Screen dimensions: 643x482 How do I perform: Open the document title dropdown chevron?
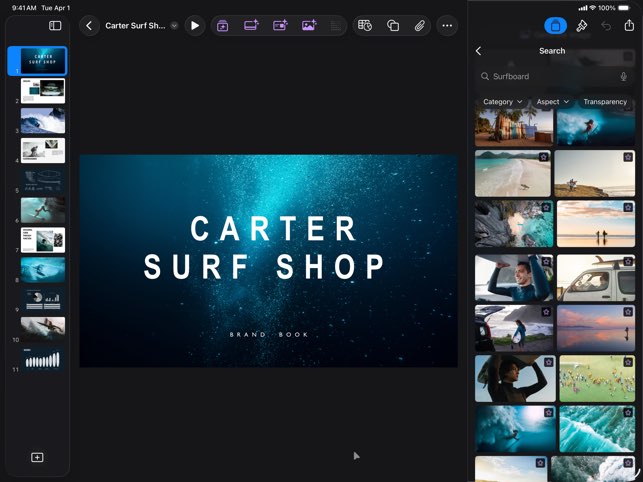coord(174,26)
